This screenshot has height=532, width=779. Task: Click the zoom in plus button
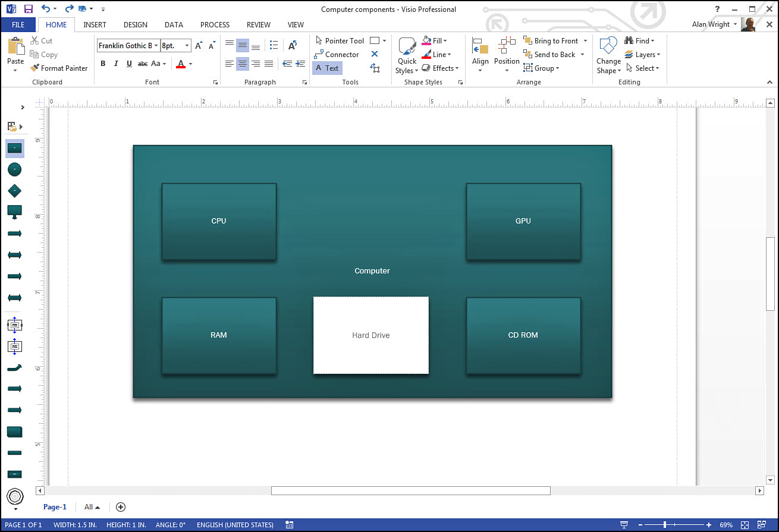709,525
